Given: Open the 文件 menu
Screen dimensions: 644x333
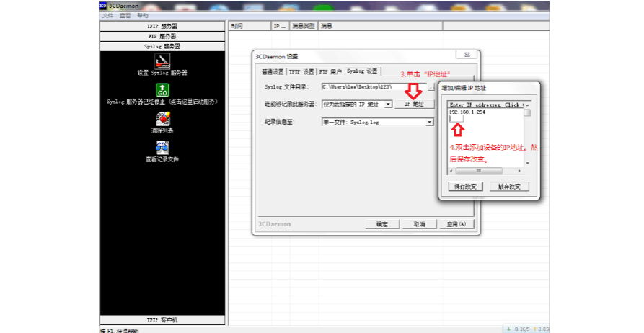Looking at the screenshot, I should click(x=107, y=16).
